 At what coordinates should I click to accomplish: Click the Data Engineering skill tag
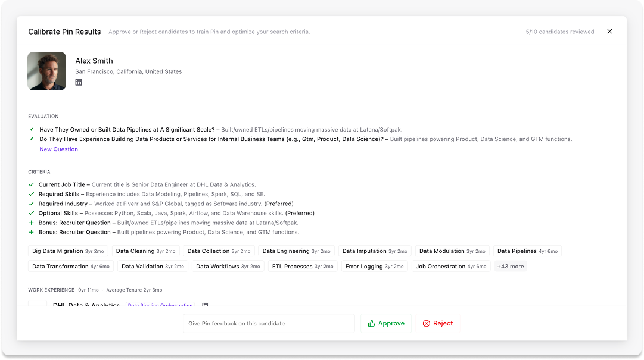pyautogui.click(x=297, y=251)
